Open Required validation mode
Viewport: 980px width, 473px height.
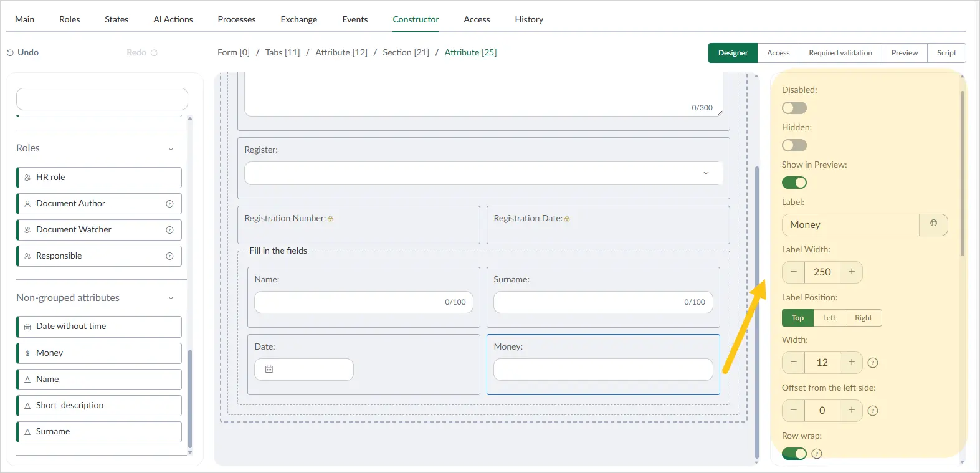click(840, 53)
